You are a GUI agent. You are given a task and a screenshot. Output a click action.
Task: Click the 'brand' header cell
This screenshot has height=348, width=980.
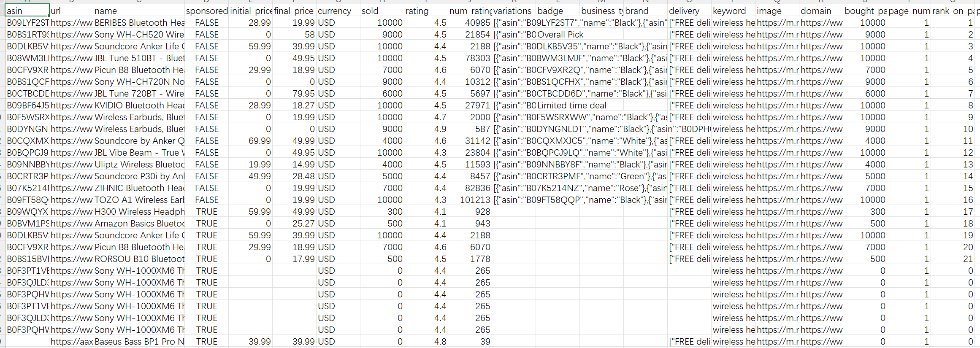(x=645, y=11)
